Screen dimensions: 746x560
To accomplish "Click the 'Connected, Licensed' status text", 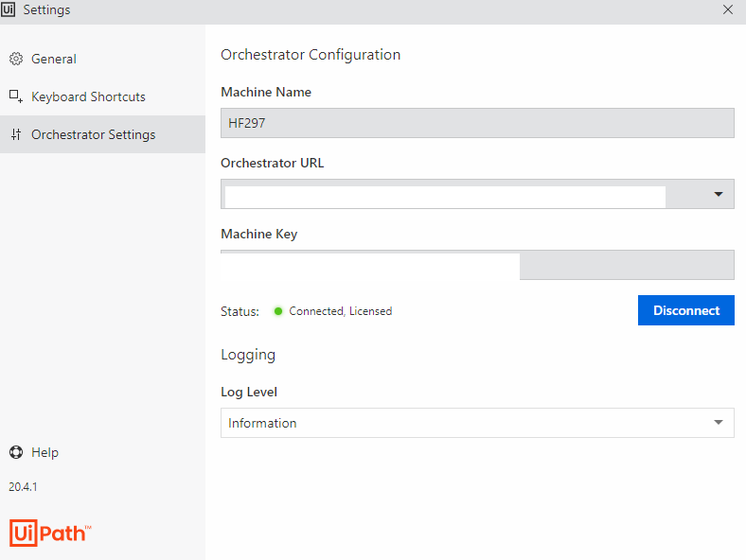I will coord(341,311).
